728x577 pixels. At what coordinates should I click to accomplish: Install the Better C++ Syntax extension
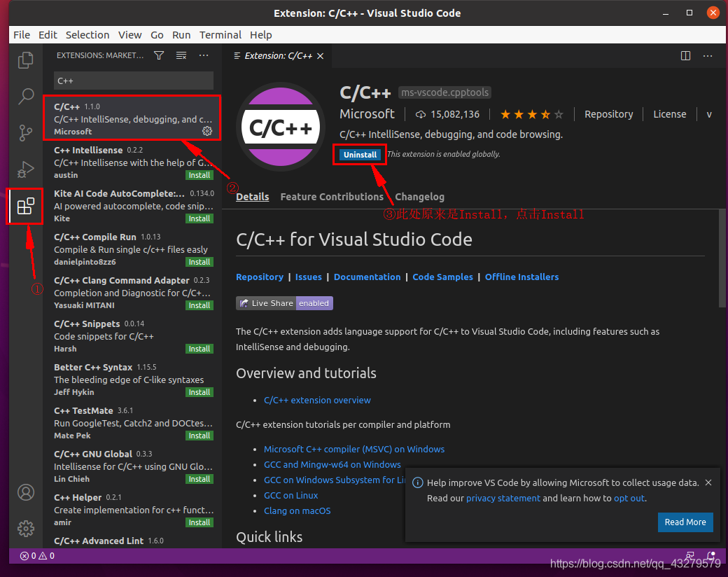click(x=199, y=392)
